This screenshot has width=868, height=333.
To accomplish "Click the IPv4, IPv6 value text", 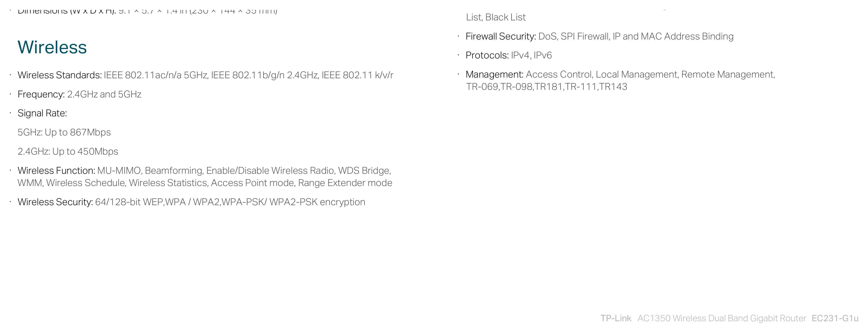I will (531, 55).
